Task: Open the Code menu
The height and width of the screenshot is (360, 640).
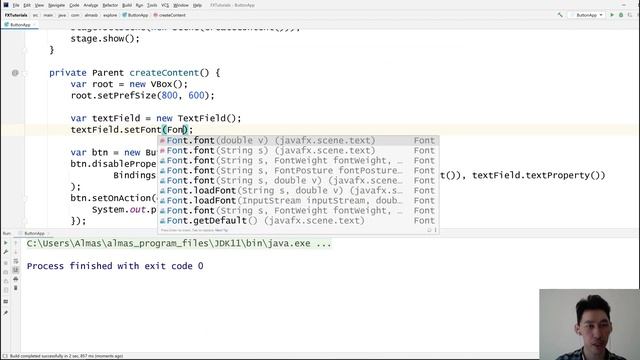Action: pyautogui.click(x=74, y=5)
